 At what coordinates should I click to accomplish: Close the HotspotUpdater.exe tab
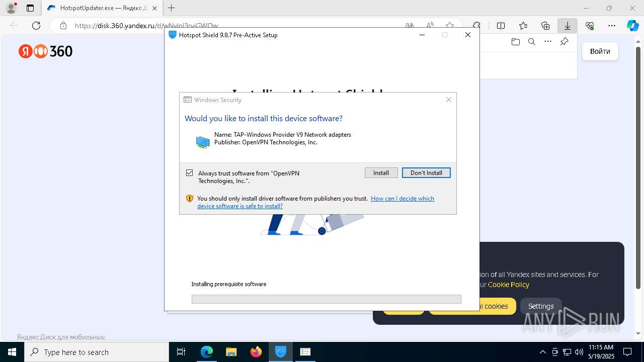click(154, 8)
